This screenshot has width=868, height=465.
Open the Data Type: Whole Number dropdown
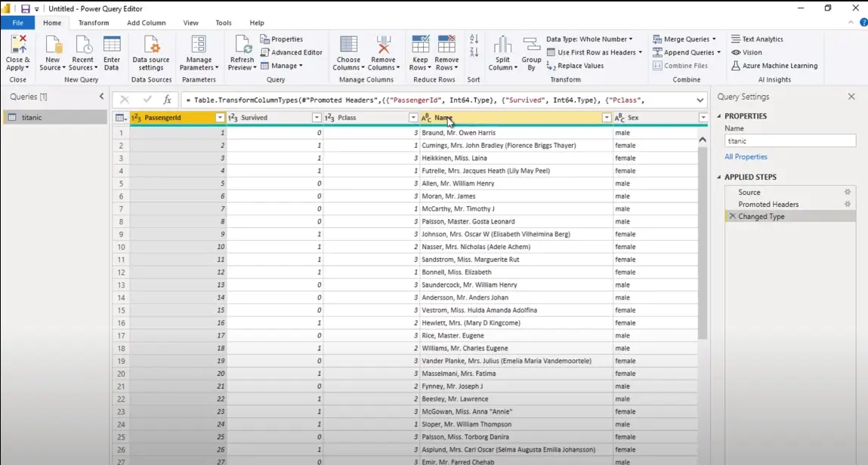point(589,39)
